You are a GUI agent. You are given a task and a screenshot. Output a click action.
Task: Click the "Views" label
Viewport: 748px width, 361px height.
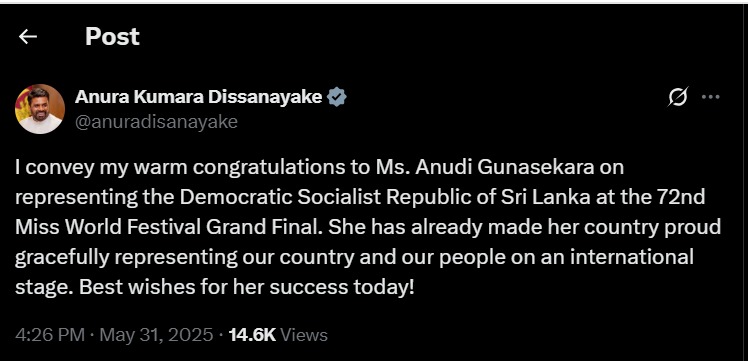click(304, 335)
